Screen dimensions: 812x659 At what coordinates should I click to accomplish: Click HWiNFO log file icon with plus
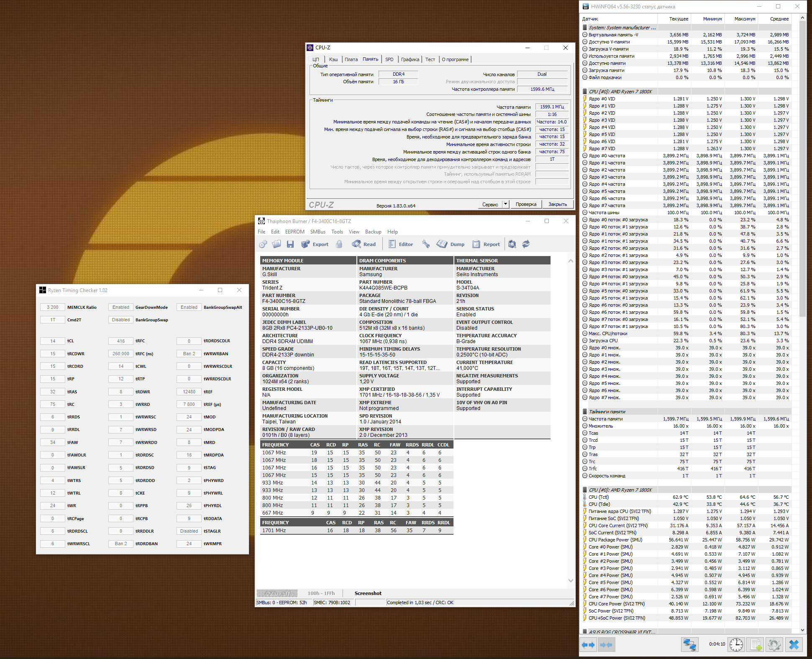(756, 645)
